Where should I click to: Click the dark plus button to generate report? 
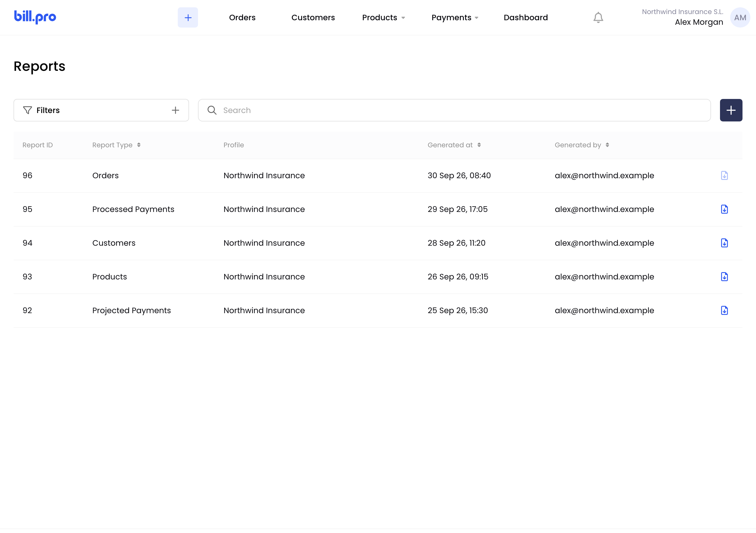[731, 110]
